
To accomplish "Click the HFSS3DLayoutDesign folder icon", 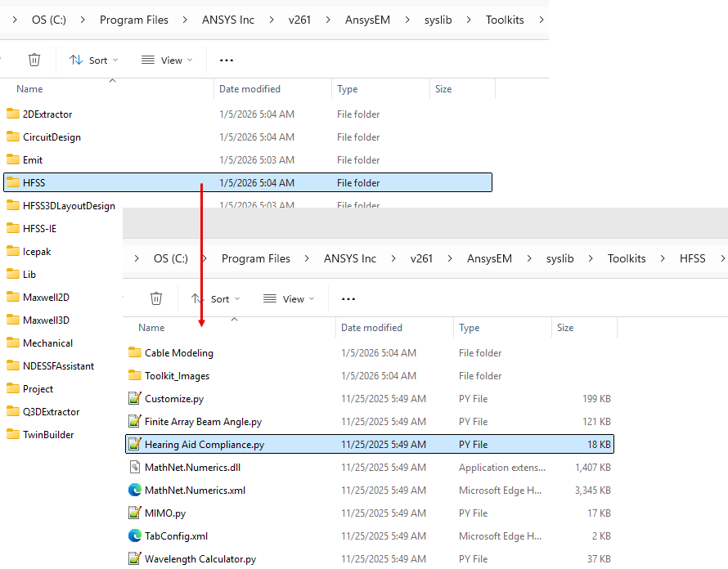I will (x=13, y=205).
